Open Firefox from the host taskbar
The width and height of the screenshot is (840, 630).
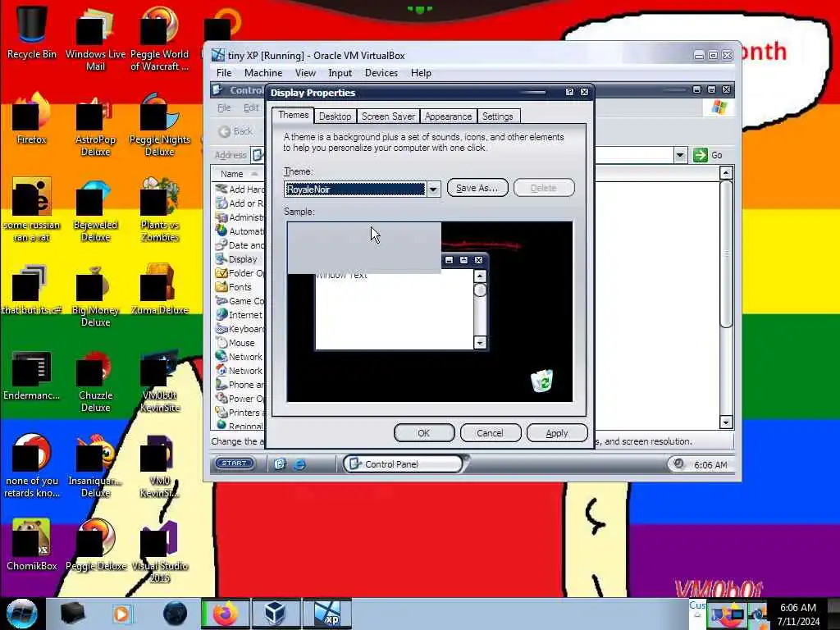coord(225,614)
